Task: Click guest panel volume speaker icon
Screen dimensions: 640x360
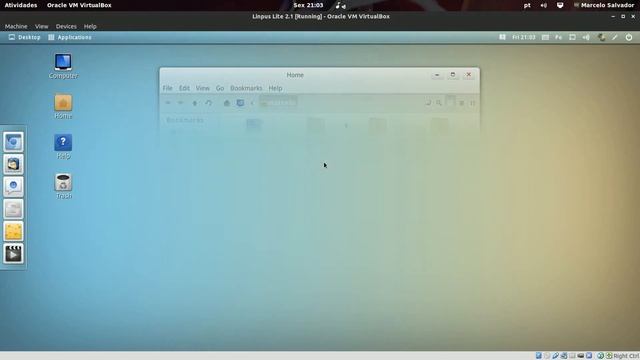Action: 586,37
